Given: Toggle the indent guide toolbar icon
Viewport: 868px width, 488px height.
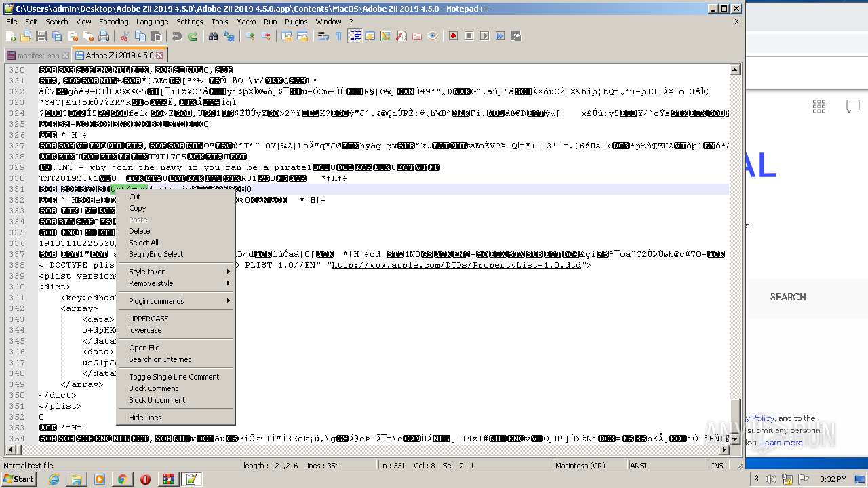Looking at the screenshot, I should [x=355, y=36].
